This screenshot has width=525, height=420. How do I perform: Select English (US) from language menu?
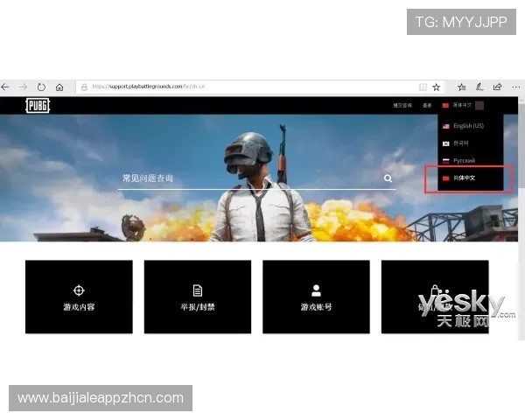(x=471, y=126)
